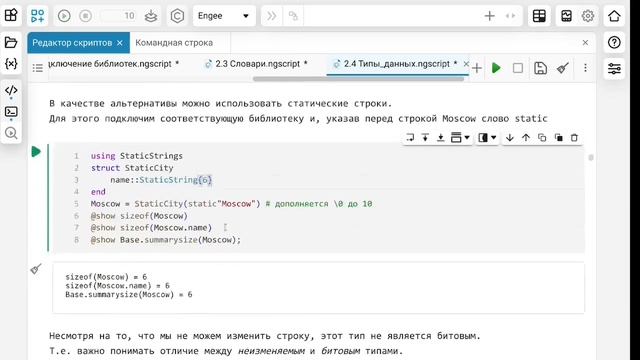This screenshot has width=640, height=360.
Task: Start model simulation with round play button
Action: click(64, 16)
